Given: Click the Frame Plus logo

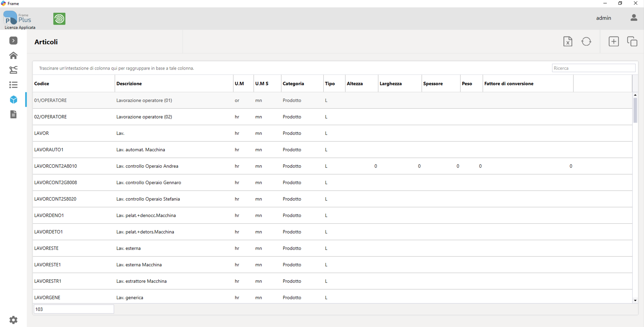Looking at the screenshot, I should [17, 18].
